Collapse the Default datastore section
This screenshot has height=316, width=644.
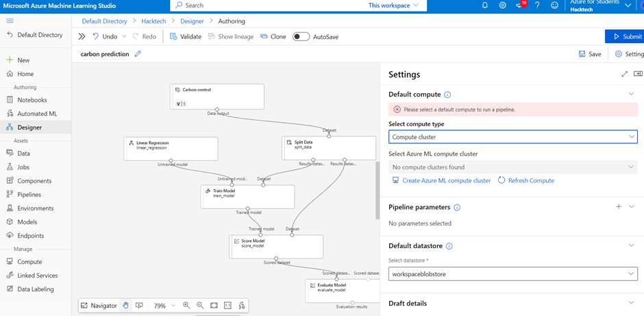632,245
